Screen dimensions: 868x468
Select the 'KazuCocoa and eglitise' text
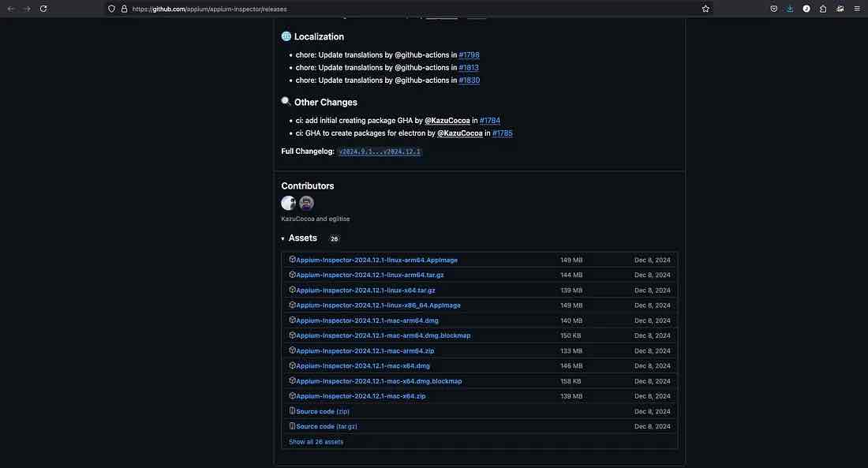pos(315,219)
